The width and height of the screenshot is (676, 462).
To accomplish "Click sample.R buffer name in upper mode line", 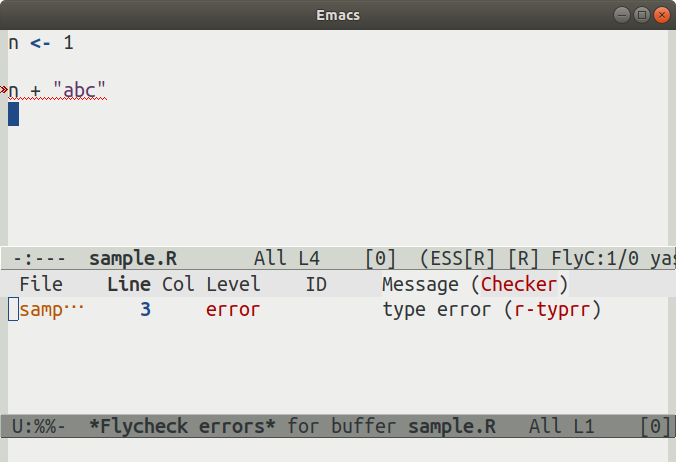I will (133, 258).
